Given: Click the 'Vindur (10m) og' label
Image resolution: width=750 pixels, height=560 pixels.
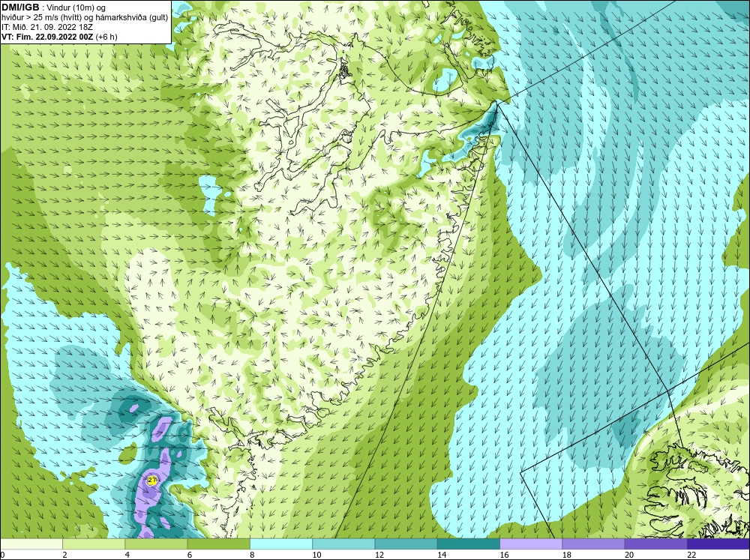Looking at the screenshot, I should 76,7.
